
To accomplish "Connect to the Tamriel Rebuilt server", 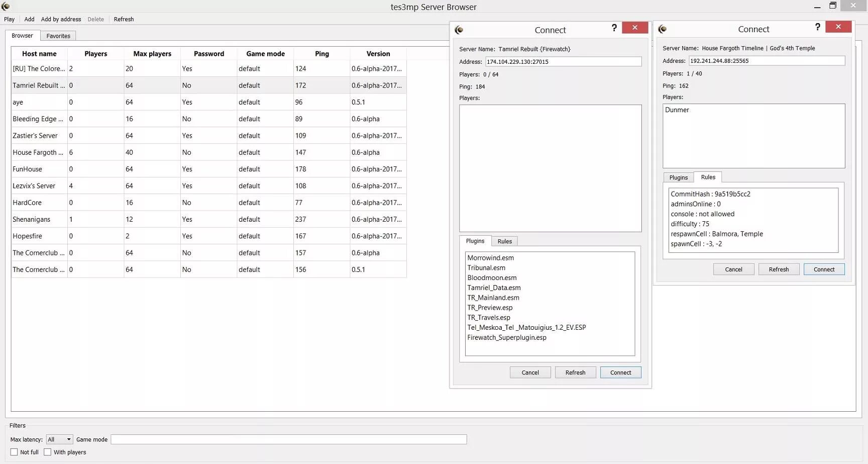I will pos(620,373).
